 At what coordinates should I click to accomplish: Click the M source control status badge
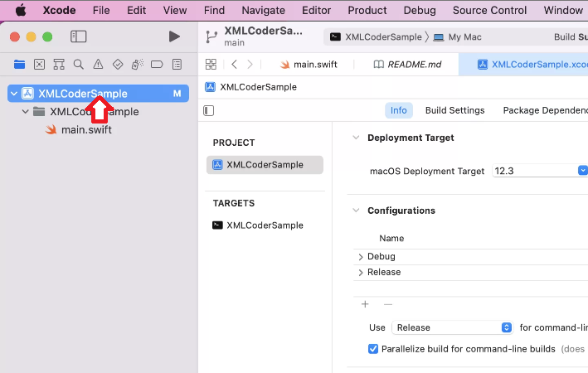click(177, 94)
